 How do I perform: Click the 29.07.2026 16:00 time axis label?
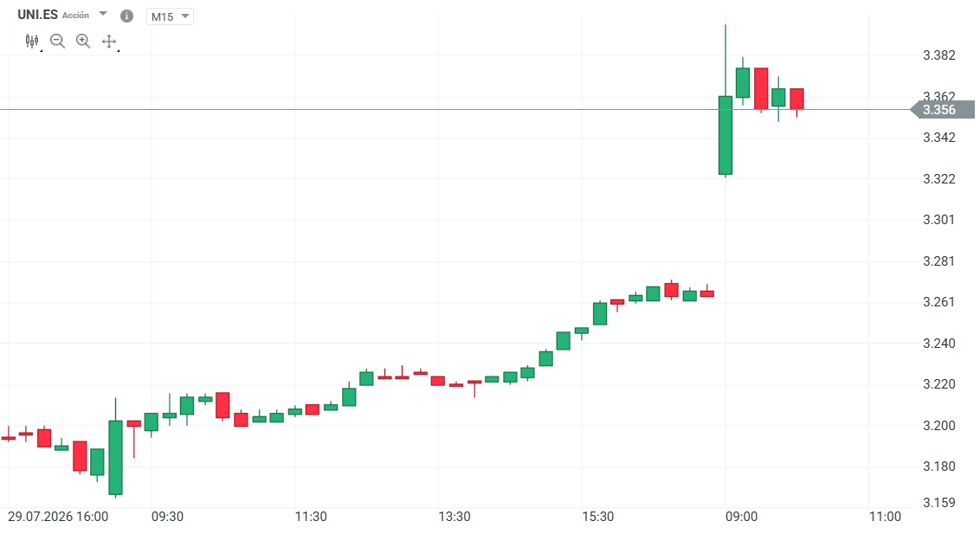tap(58, 518)
